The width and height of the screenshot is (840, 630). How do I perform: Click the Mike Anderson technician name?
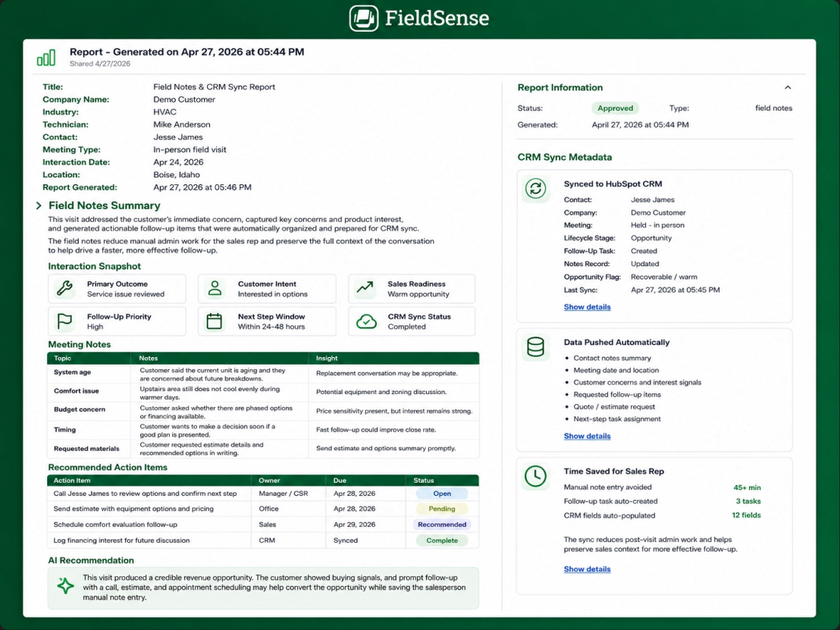(x=182, y=124)
